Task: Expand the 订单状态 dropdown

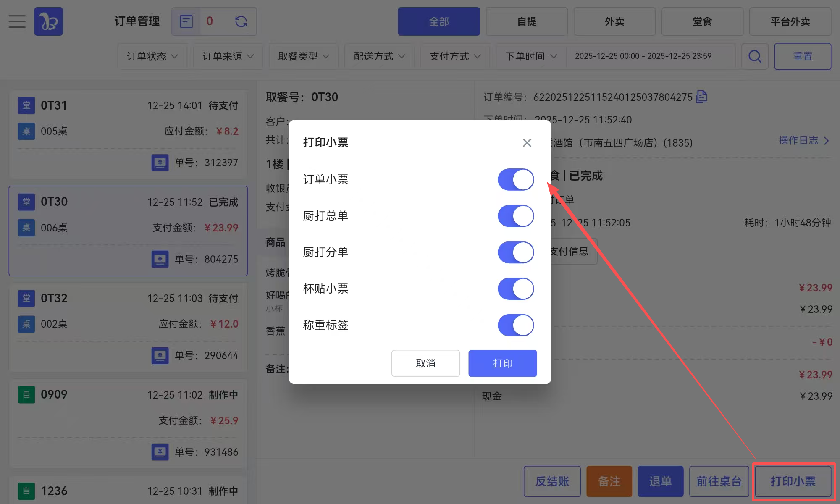Action: coord(152,56)
